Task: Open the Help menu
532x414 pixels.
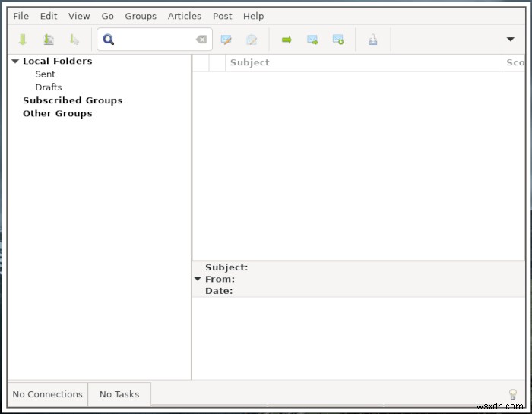Action: click(253, 16)
